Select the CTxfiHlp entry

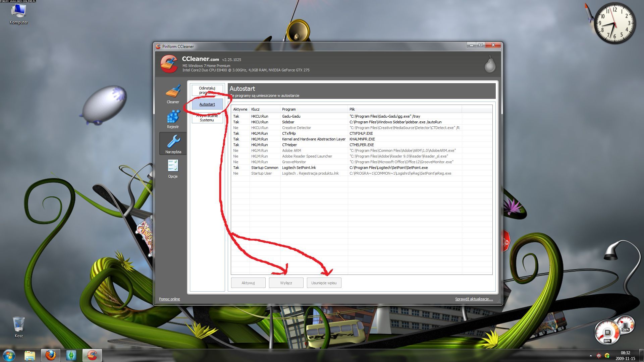pyautogui.click(x=362, y=133)
